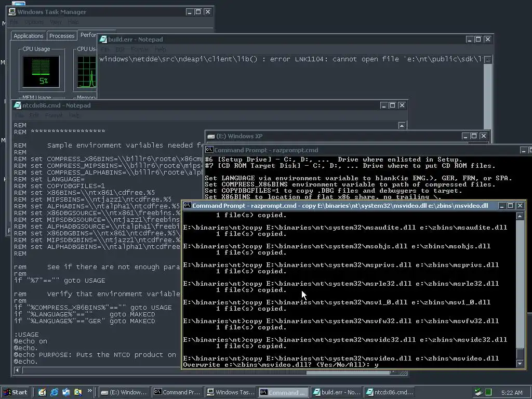
Task: Launch Internet Explorer from quick launch
Action: 54,392
